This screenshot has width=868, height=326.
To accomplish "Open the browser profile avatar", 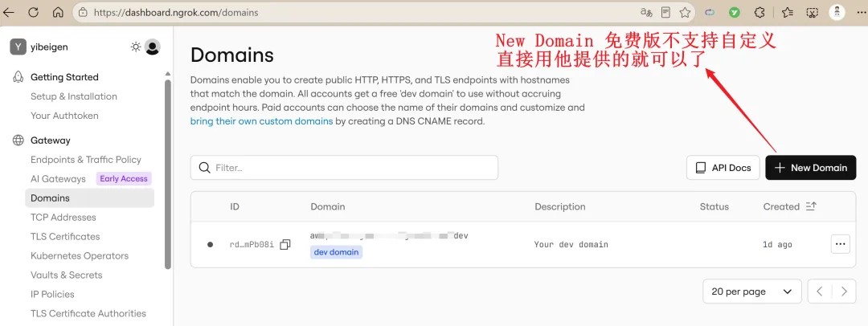I will (837, 12).
